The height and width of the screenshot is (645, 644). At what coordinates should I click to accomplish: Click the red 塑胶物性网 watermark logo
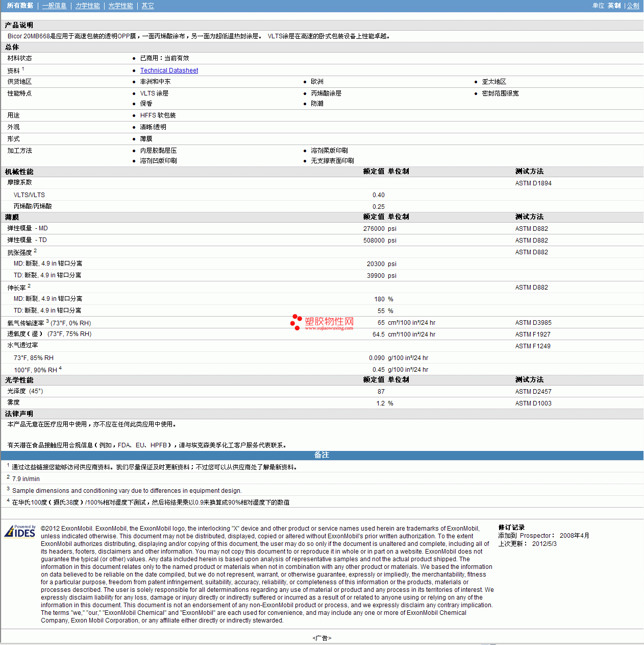[322, 322]
